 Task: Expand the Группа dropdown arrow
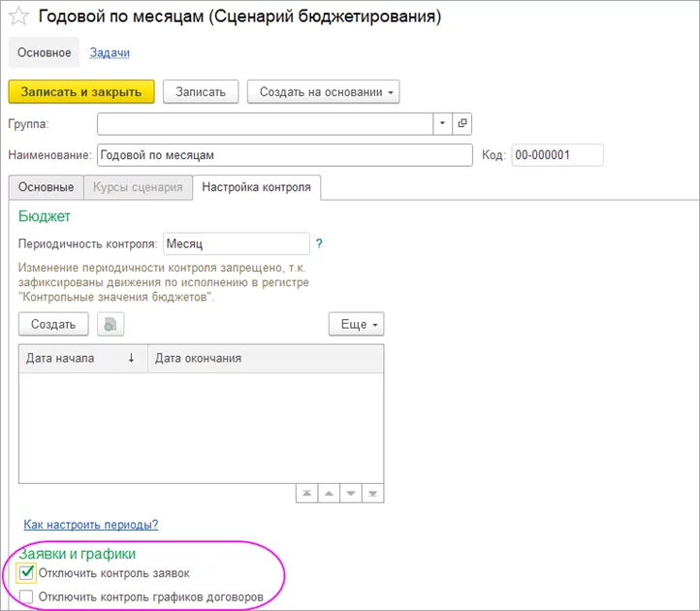(x=442, y=123)
